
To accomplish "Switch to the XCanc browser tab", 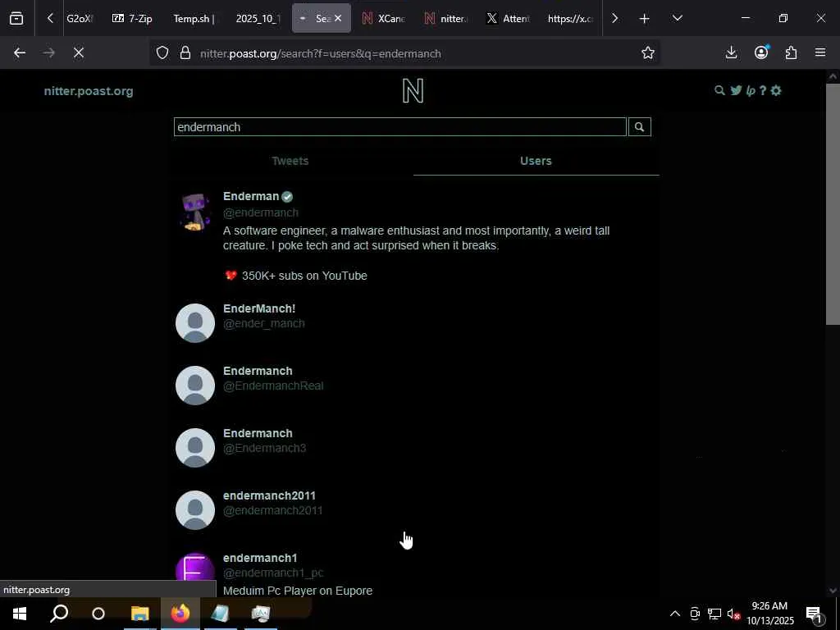I will pyautogui.click(x=384, y=18).
